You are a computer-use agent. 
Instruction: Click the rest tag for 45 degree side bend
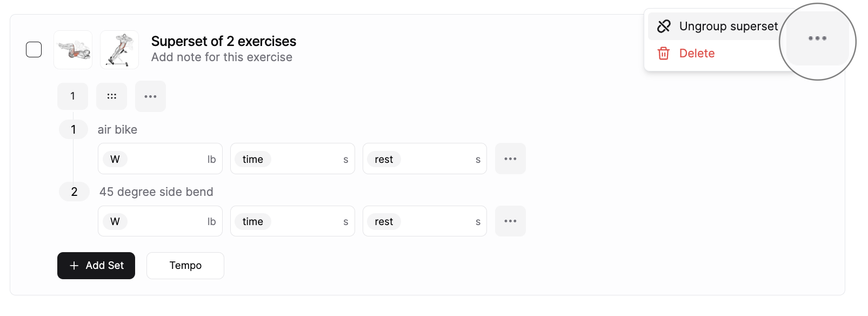click(x=384, y=221)
